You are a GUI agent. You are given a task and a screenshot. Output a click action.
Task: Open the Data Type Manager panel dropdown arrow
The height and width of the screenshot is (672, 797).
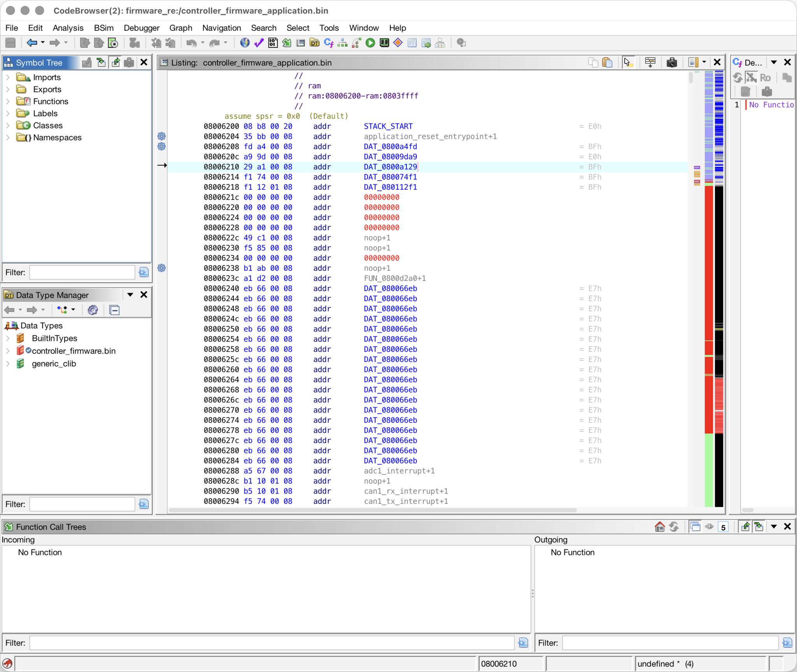pyautogui.click(x=130, y=295)
